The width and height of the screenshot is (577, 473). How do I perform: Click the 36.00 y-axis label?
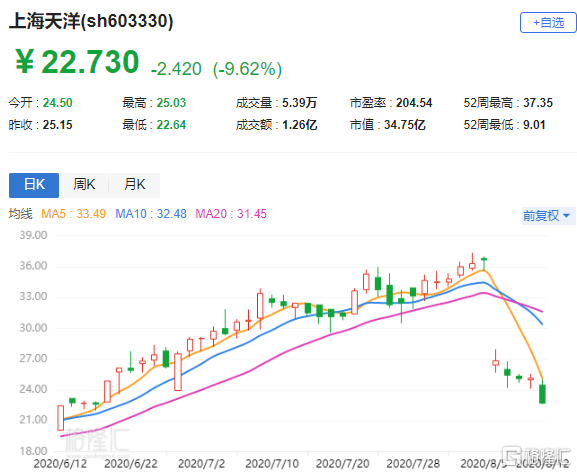point(33,266)
